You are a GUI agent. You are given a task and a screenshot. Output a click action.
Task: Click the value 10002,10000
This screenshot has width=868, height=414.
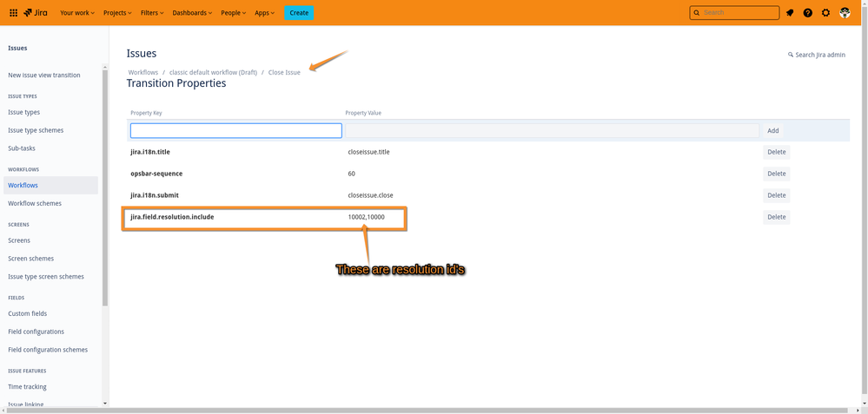click(367, 217)
